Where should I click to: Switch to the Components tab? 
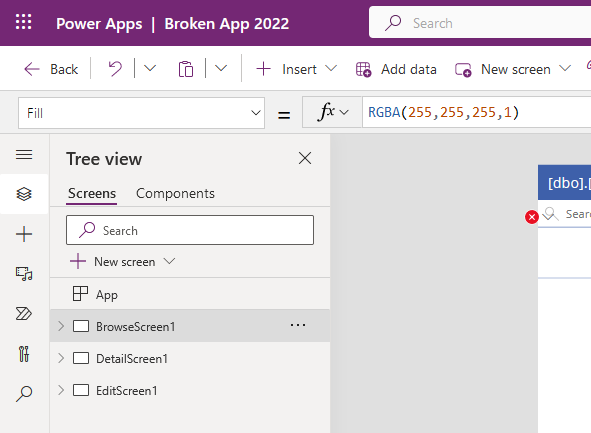click(175, 193)
